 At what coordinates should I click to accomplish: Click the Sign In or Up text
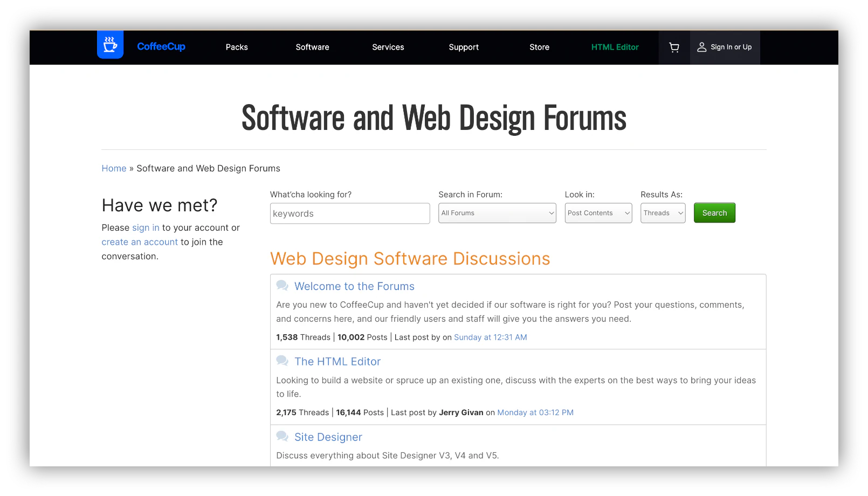(x=731, y=47)
